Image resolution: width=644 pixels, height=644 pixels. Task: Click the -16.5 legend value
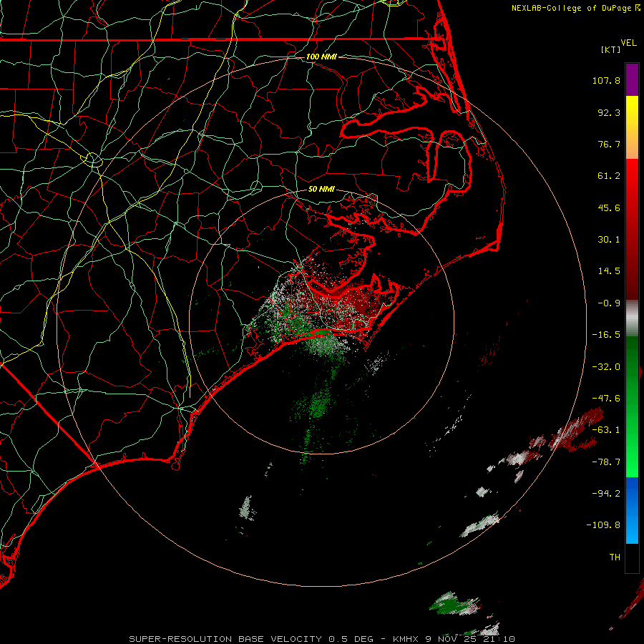point(606,335)
